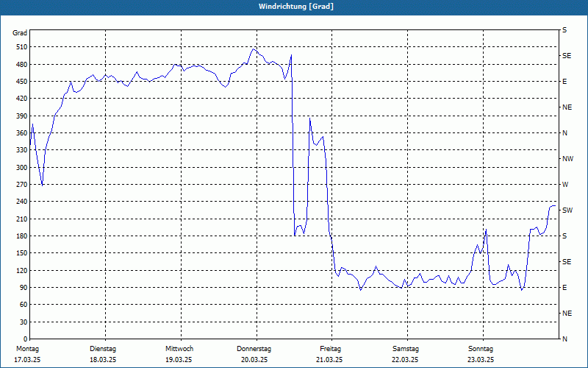Click the '150' degree axis value
588x368 pixels.
pos(22,253)
